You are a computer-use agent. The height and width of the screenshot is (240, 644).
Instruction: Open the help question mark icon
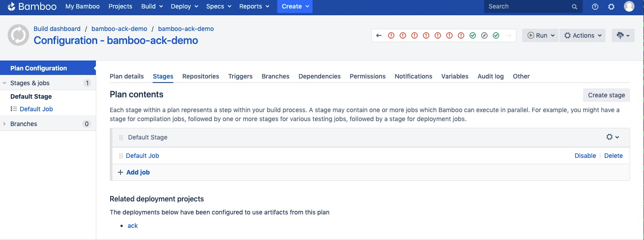coord(595,7)
